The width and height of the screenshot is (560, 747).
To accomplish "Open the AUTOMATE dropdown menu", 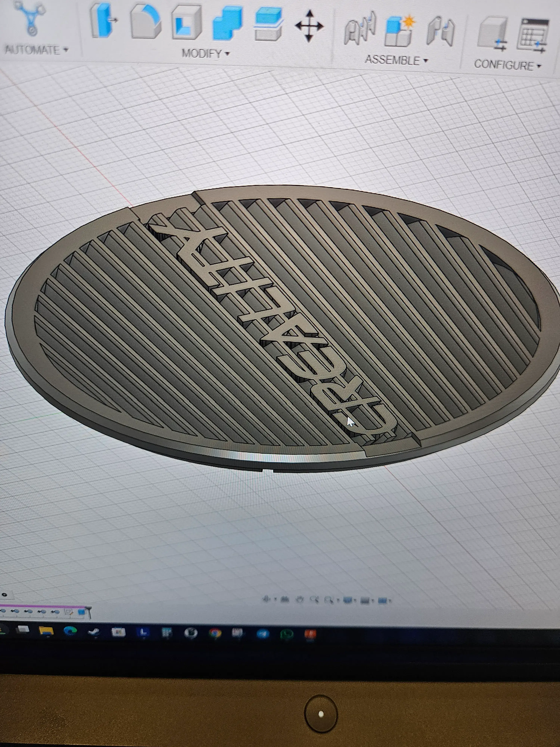I will (x=36, y=50).
